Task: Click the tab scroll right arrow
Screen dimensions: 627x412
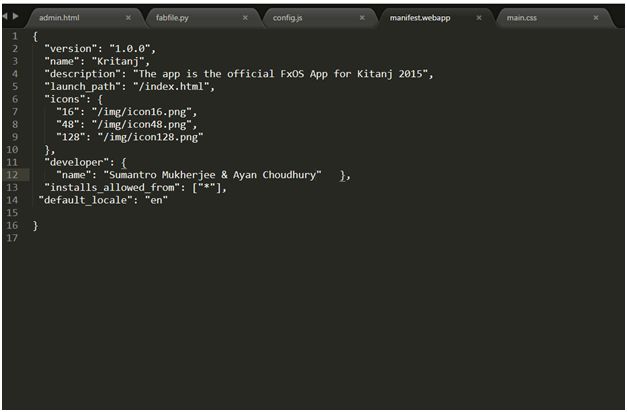Action: tap(16, 16)
